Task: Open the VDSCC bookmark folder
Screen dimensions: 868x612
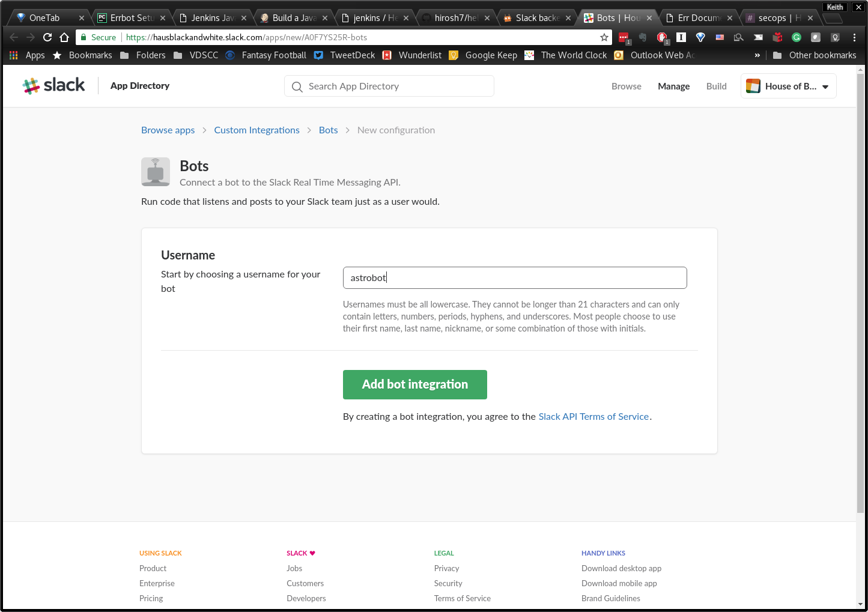Action: (196, 55)
